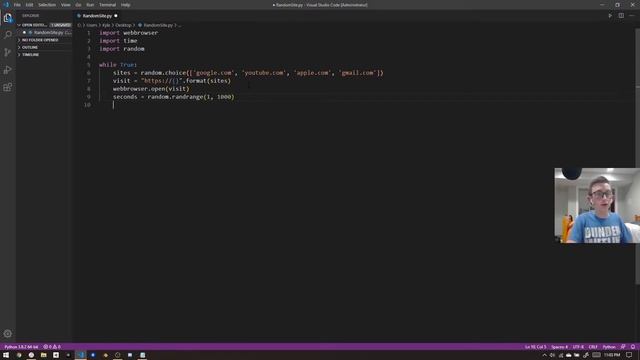Open the Manage gear icon
Image resolution: width=640 pixels, height=360 pixels.
coord(8,333)
